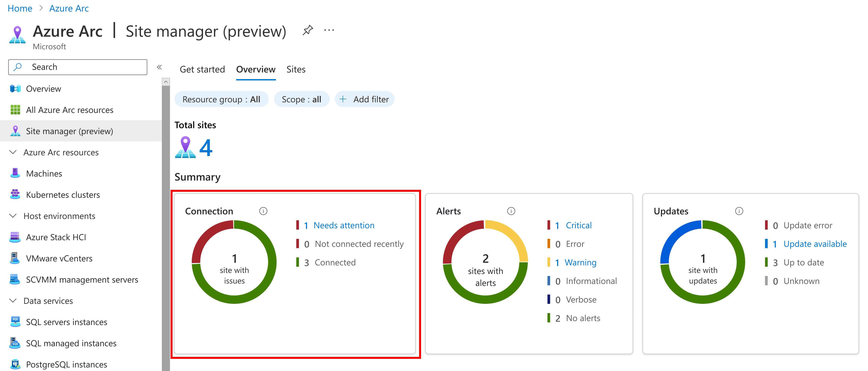Collapse the Azure Arc resources section
The image size is (868, 371).
click(13, 152)
